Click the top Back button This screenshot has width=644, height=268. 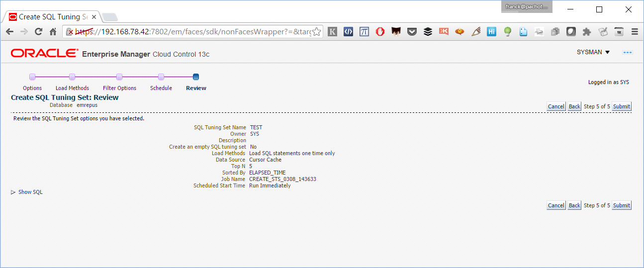tap(574, 106)
